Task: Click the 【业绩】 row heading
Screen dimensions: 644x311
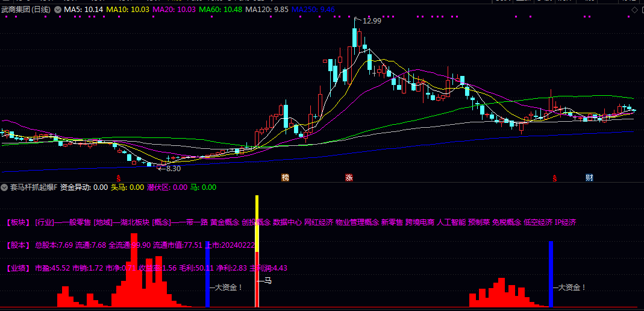Action: click(x=18, y=268)
